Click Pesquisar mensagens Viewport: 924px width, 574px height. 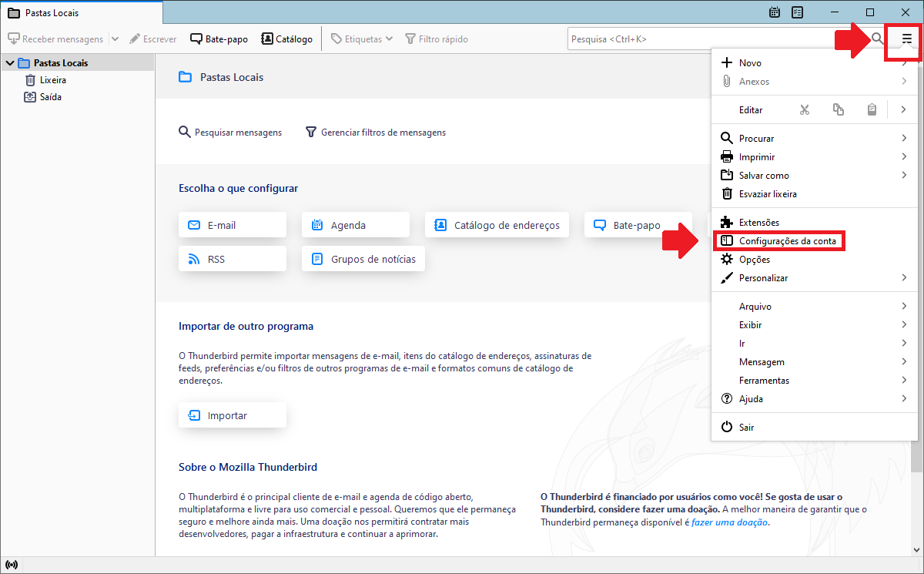[x=230, y=133]
